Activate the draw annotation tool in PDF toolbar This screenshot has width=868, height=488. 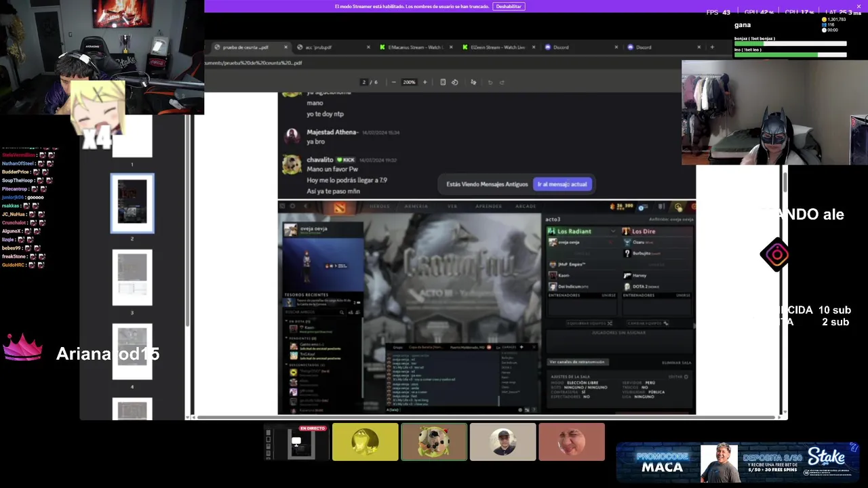coord(473,82)
